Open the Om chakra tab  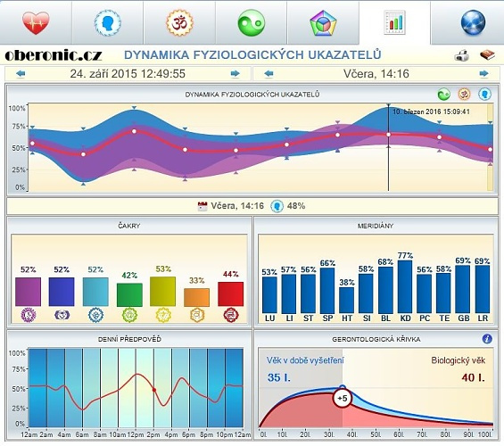click(x=179, y=23)
